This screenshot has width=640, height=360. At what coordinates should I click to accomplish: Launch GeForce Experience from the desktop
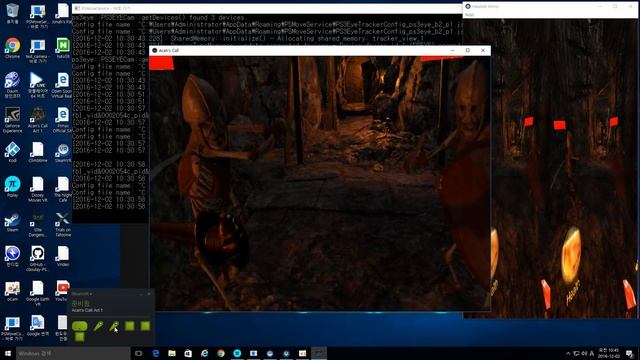tap(12, 119)
